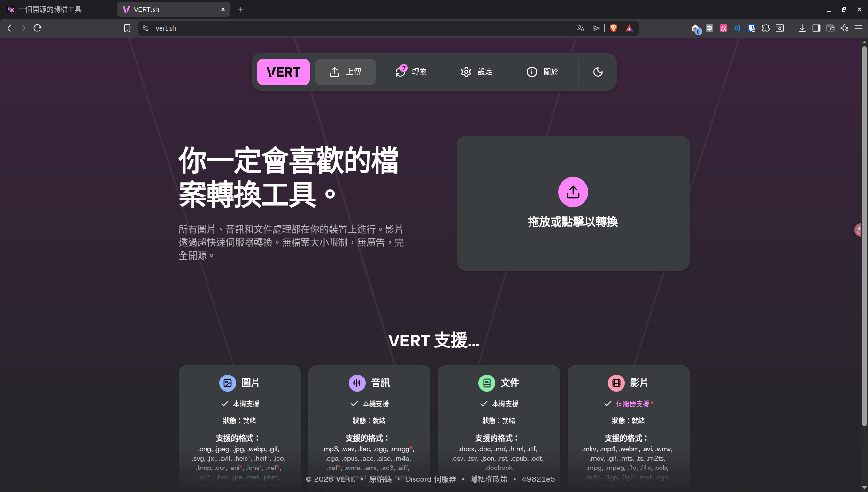Toggle dark mode with the moon icon

[598, 72]
